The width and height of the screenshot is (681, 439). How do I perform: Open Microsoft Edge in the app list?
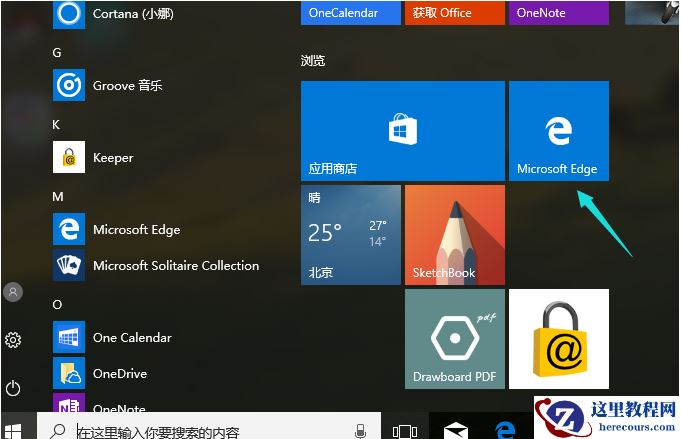point(116,229)
